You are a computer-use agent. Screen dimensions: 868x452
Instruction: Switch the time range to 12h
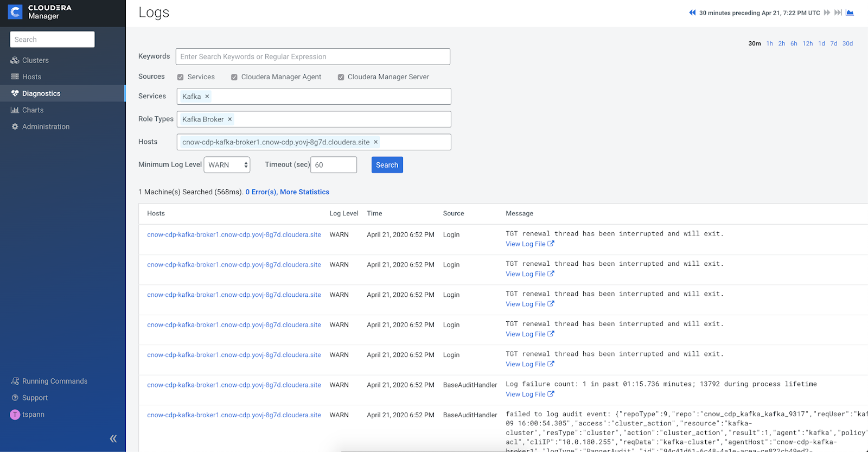(x=808, y=43)
